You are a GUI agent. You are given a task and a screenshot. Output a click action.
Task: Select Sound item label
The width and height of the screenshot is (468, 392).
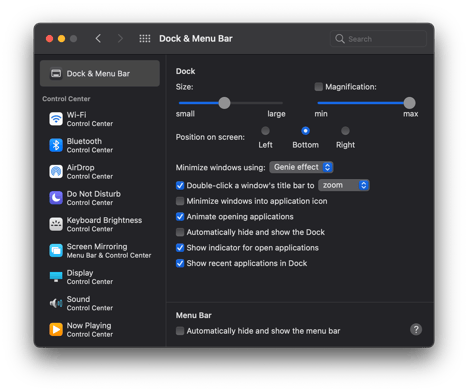(78, 299)
